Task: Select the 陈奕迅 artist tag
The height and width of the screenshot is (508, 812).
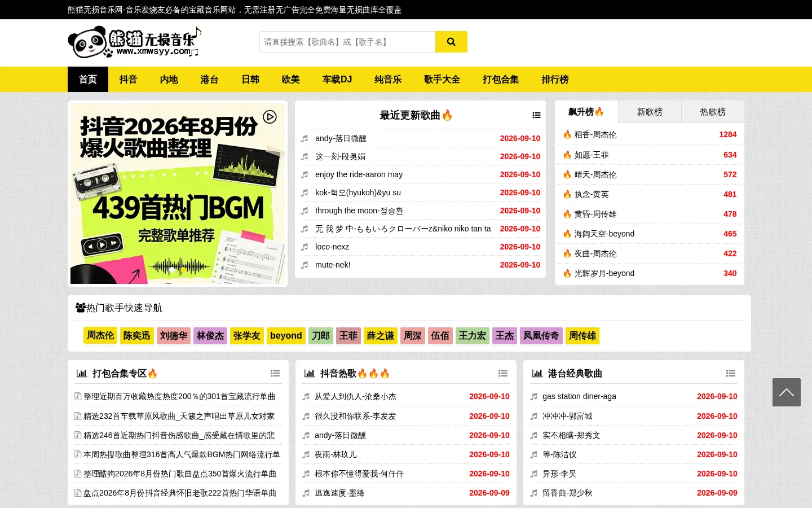Action: [137, 335]
